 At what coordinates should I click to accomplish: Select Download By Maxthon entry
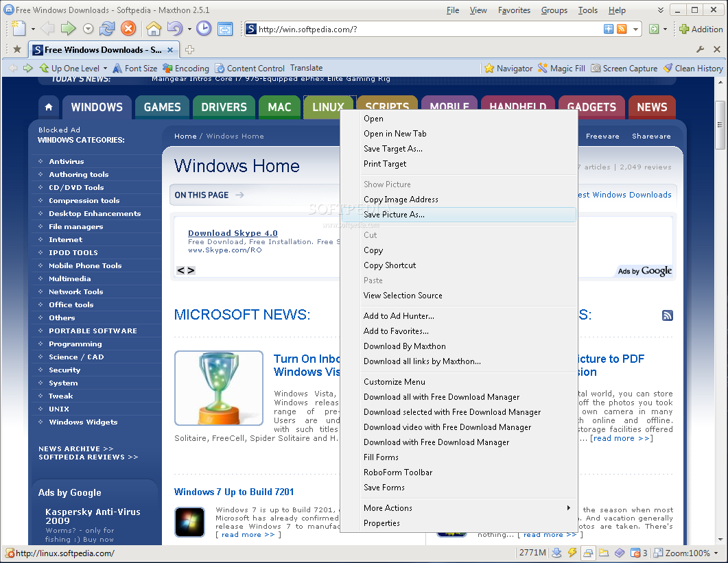coord(459,346)
